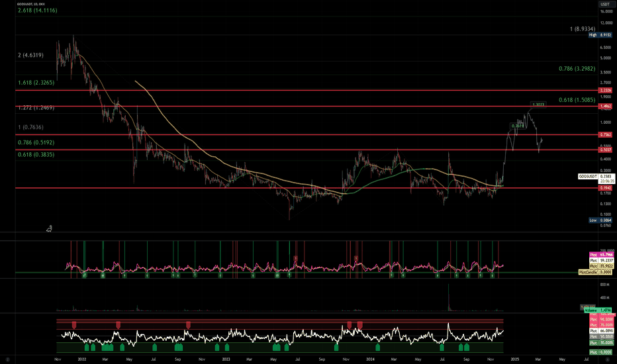Screen dimensions: 617x364
Task: Click the red Plot 90.0000 label
Action: click(x=601, y=320)
